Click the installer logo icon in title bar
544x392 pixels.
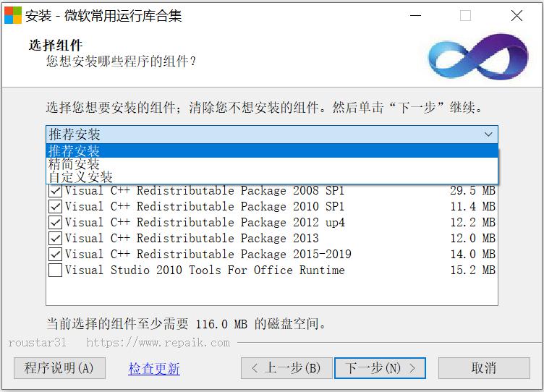pyautogui.click(x=13, y=15)
